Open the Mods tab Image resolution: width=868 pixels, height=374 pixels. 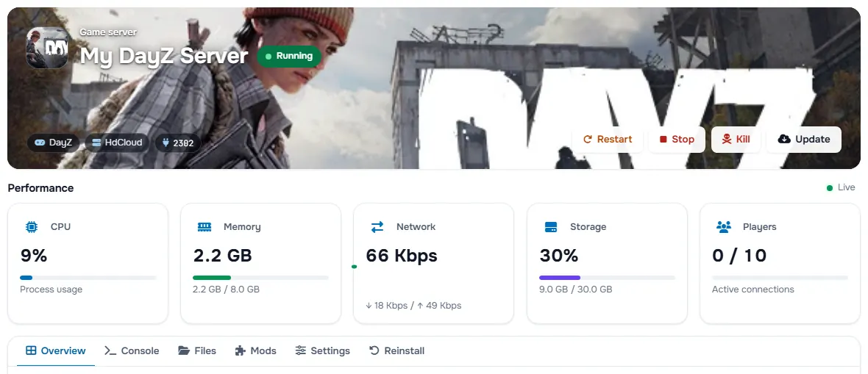(255, 350)
